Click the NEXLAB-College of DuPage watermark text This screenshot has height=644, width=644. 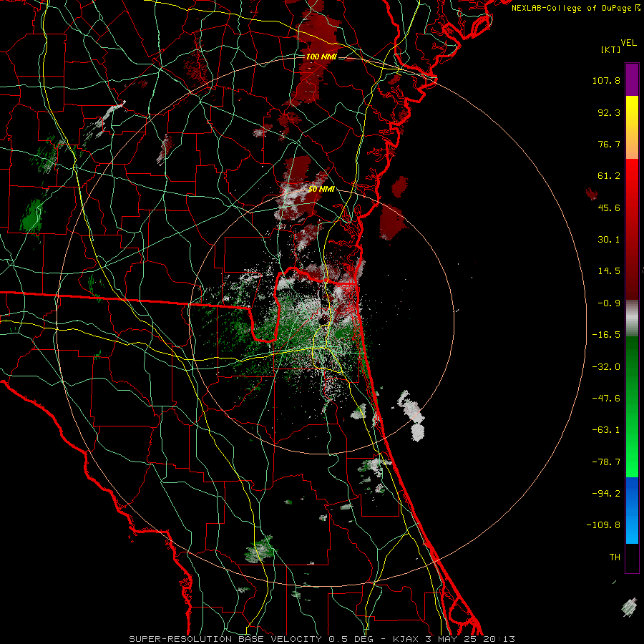click(575, 8)
